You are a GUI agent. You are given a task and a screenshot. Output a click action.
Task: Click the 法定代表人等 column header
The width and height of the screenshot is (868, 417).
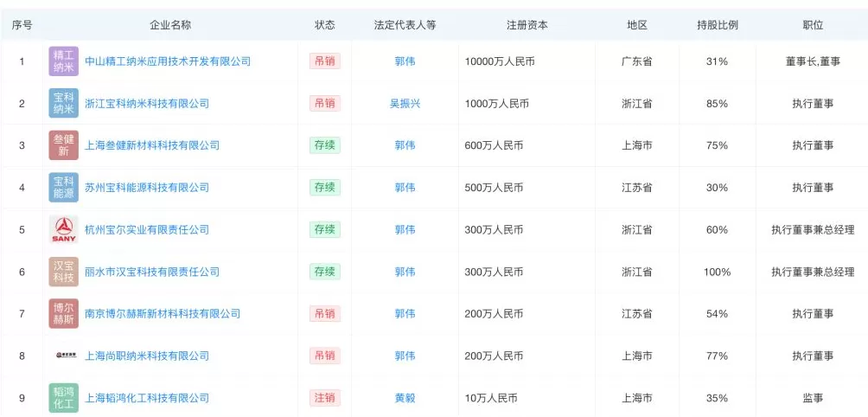click(405, 25)
